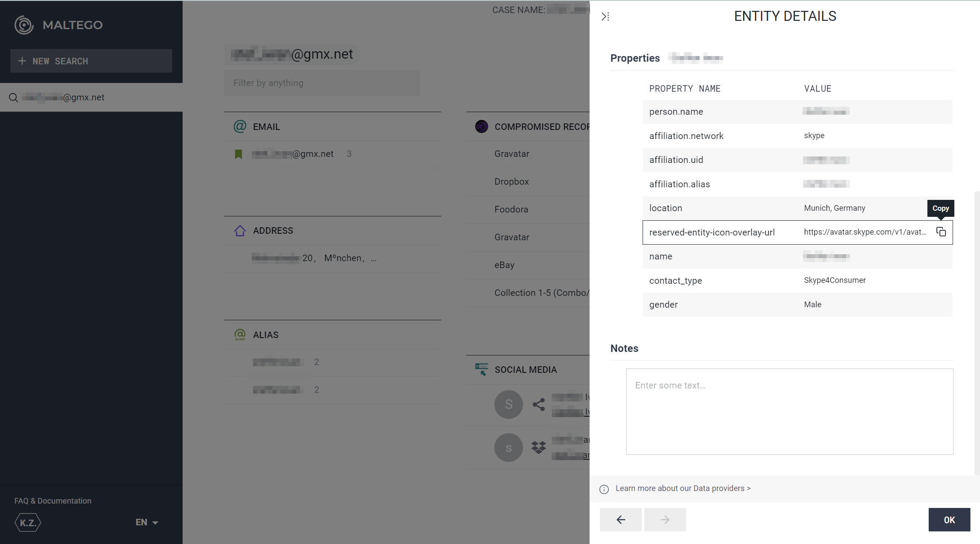Select the location property row
This screenshot has width=980, height=544.
click(x=797, y=208)
